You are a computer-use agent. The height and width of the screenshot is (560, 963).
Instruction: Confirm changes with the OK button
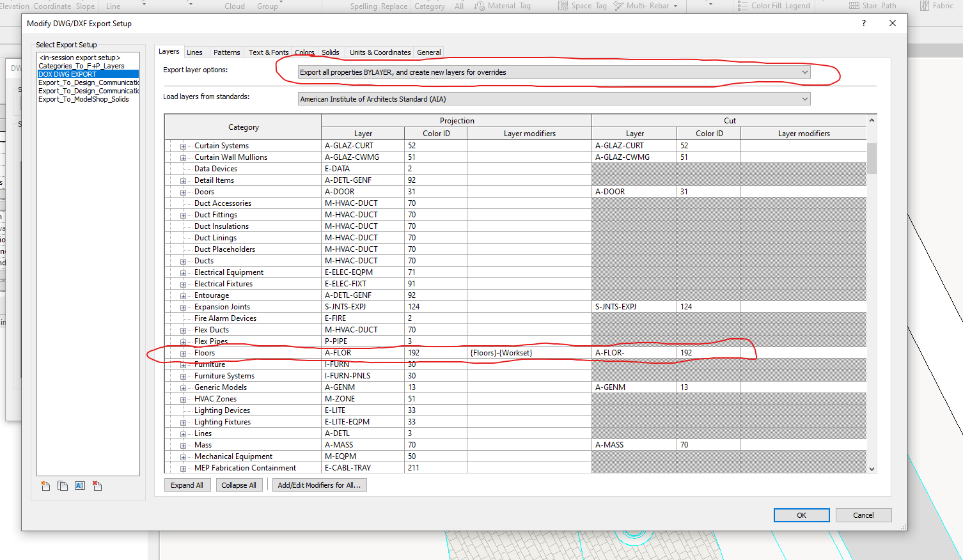click(801, 515)
